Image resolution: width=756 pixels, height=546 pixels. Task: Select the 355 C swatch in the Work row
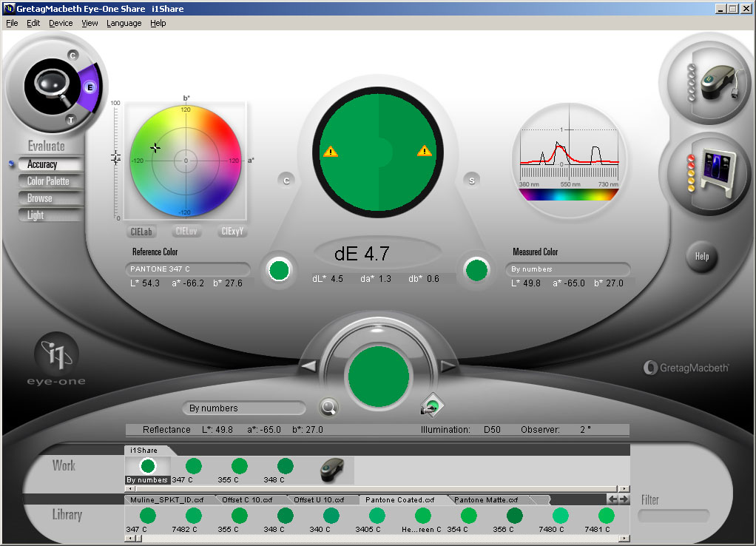[239, 466]
